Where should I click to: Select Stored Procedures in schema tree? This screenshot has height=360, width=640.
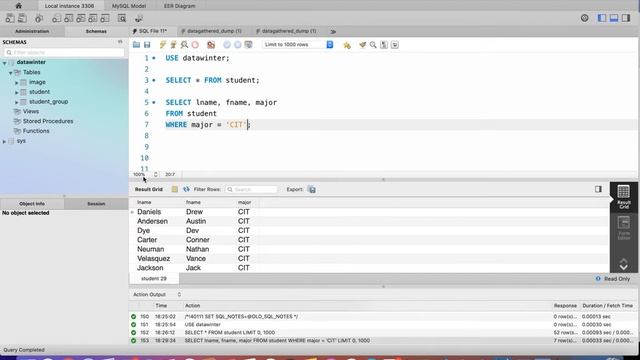coord(48,121)
